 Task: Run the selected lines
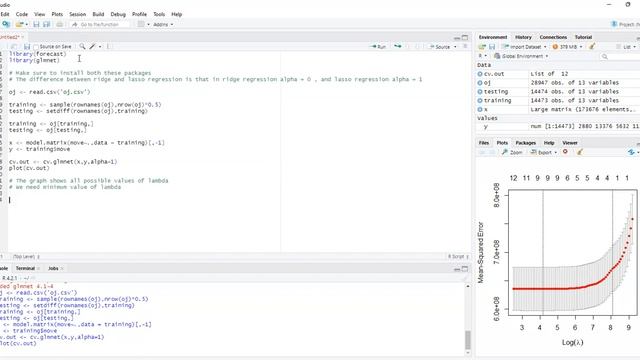point(378,47)
